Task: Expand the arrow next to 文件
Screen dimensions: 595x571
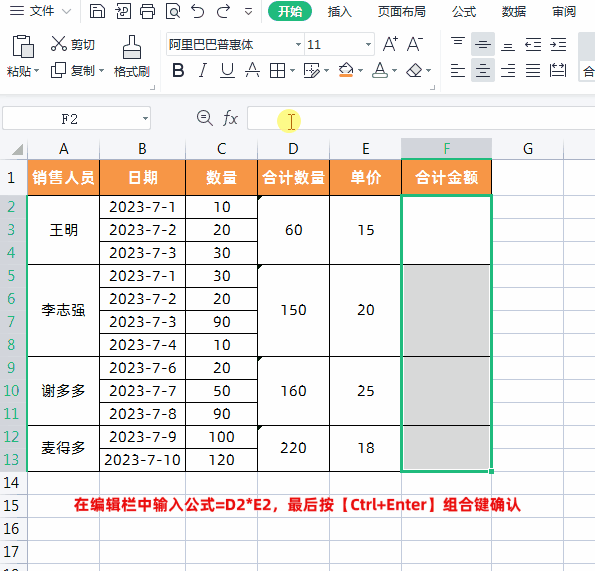Action: pyautogui.click(x=66, y=12)
